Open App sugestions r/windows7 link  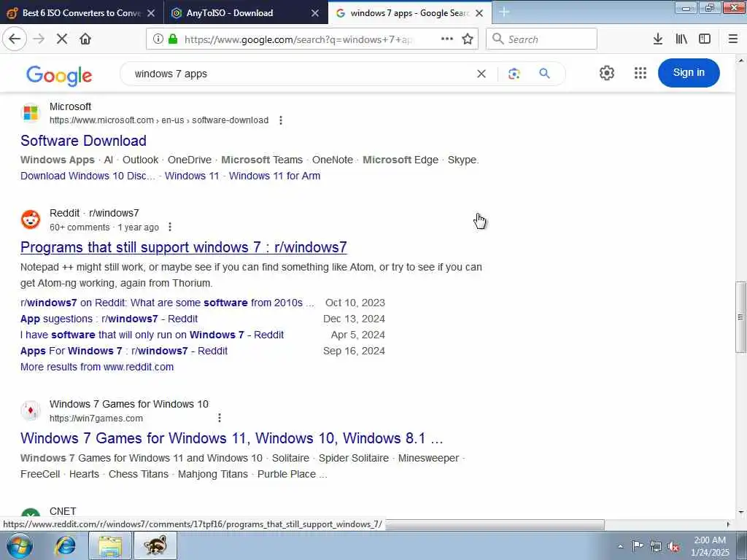(x=109, y=319)
